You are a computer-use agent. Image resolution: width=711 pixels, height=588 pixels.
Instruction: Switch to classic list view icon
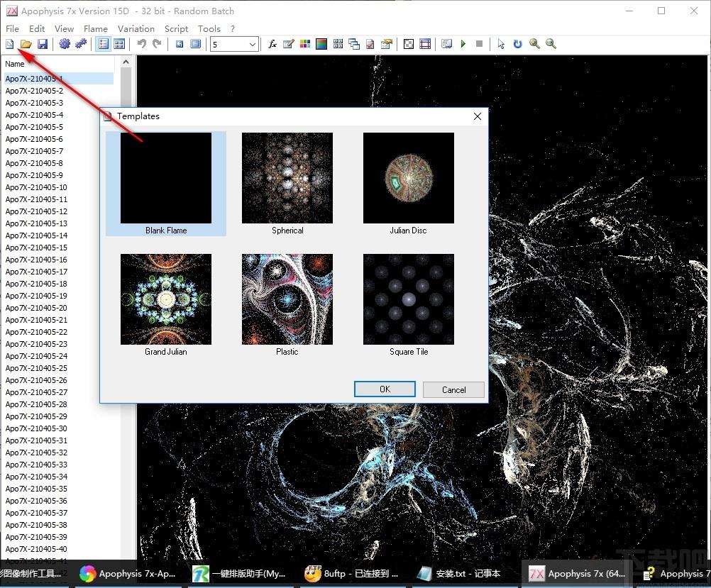[104, 44]
